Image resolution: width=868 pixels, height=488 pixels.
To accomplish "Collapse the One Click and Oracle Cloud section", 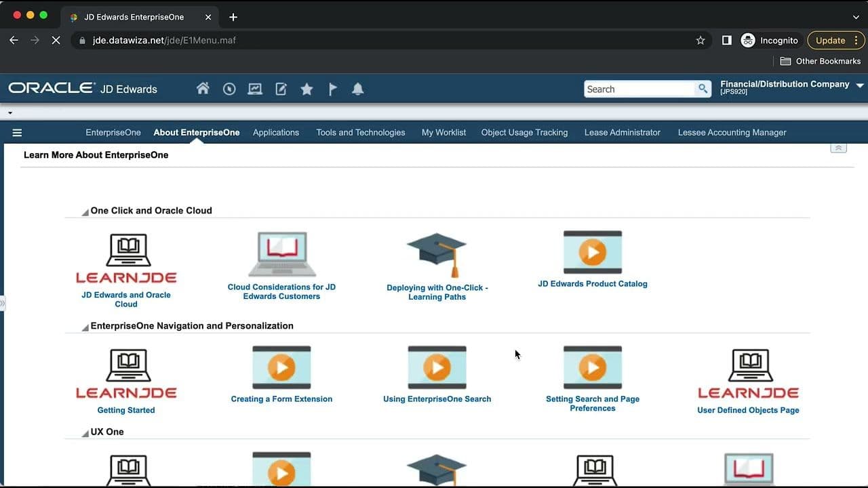I will pos(85,212).
